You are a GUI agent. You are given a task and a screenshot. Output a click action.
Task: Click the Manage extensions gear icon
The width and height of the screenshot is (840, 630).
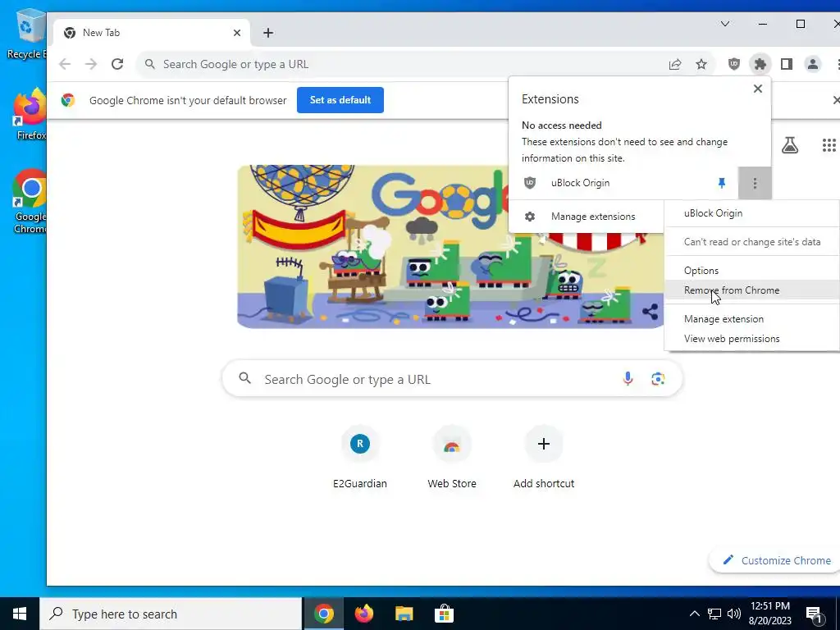click(x=530, y=217)
